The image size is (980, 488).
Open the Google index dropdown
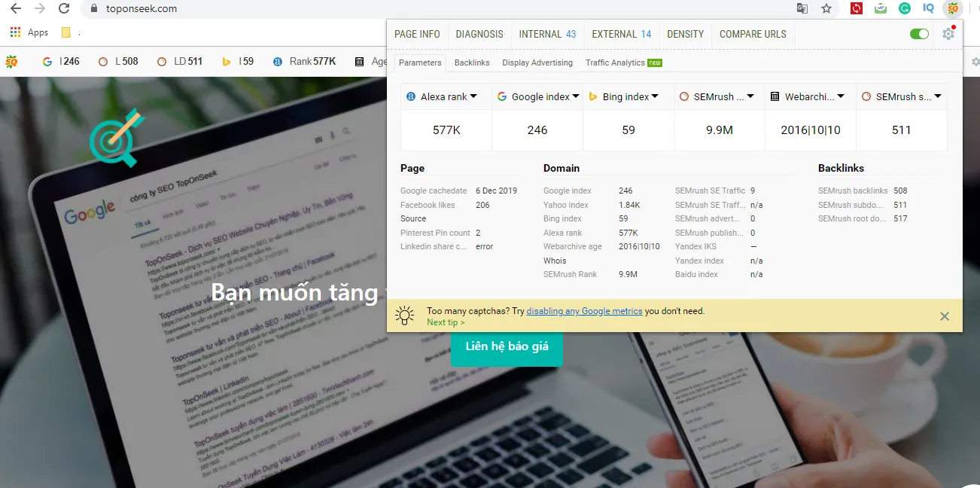[576, 96]
